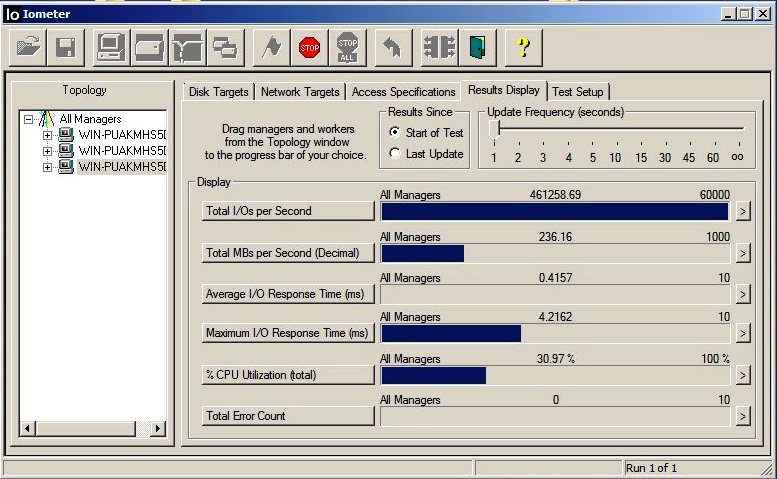Image resolution: width=777 pixels, height=479 pixels.
Task: Click the Total MBs per Second (Decimal) button
Action: point(288,253)
